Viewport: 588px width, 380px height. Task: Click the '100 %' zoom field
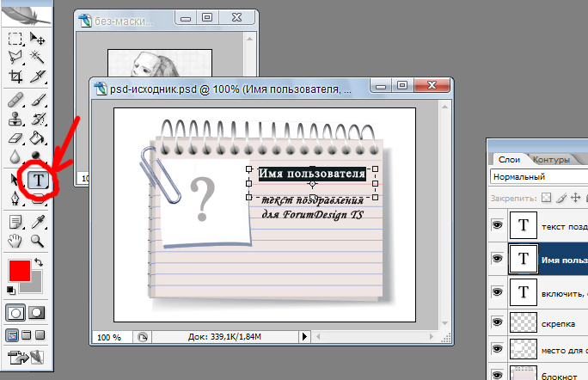(112, 337)
